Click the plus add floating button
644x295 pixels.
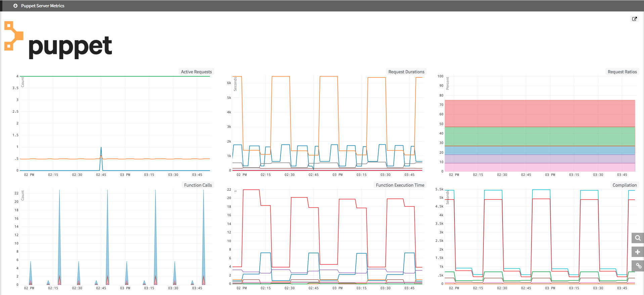click(638, 252)
